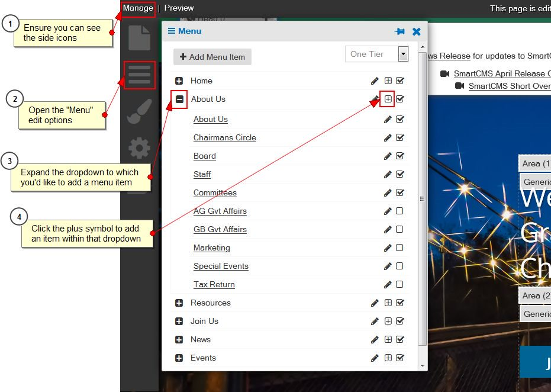Edit the Marketing item pencil
The image size is (551, 392).
(x=388, y=248)
